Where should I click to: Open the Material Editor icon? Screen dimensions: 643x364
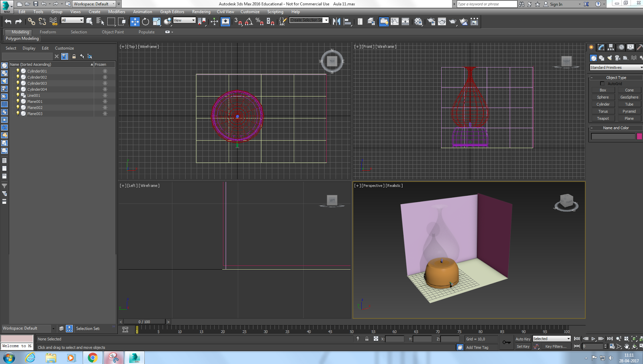418,22
